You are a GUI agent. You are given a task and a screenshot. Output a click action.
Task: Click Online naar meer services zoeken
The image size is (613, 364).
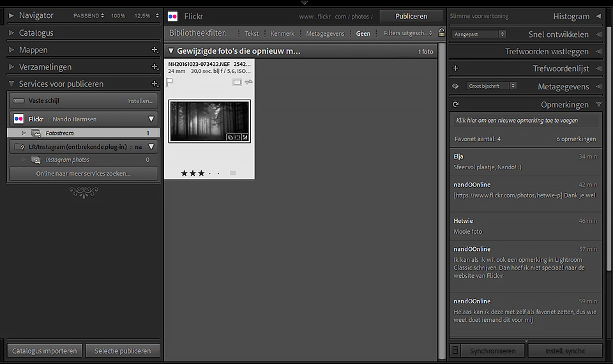[x=83, y=173]
